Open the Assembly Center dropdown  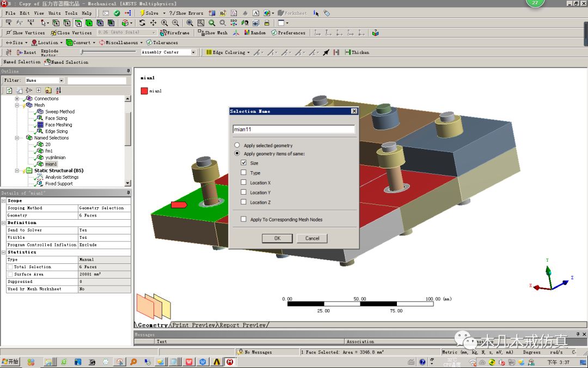(193, 52)
